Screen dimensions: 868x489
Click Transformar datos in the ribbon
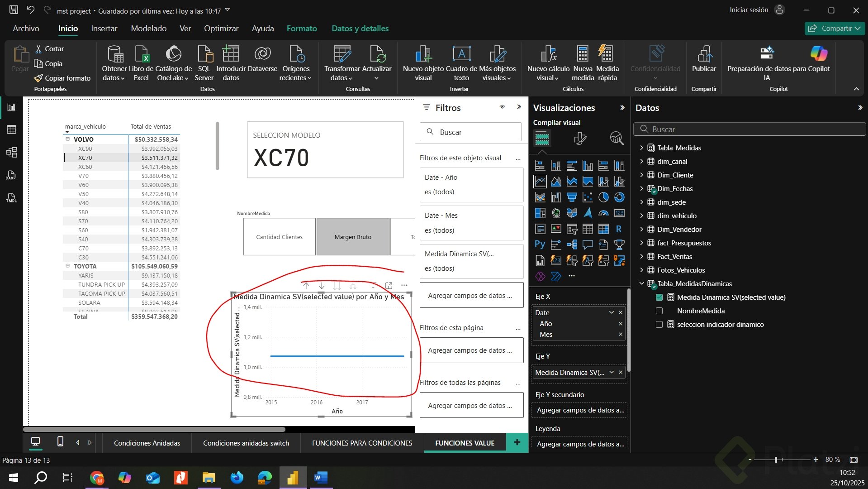pos(342,63)
